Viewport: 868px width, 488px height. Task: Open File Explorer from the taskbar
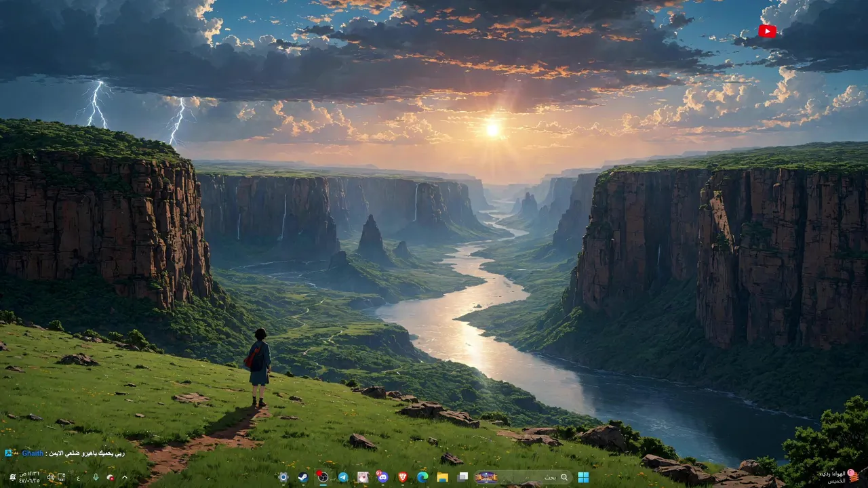[x=443, y=477]
